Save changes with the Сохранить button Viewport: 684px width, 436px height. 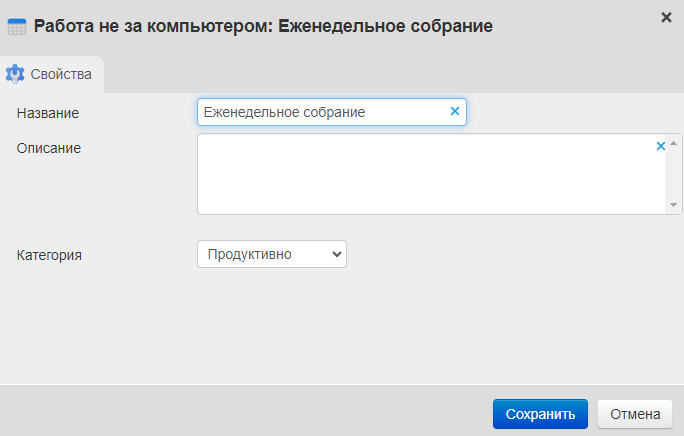point(540,414)
